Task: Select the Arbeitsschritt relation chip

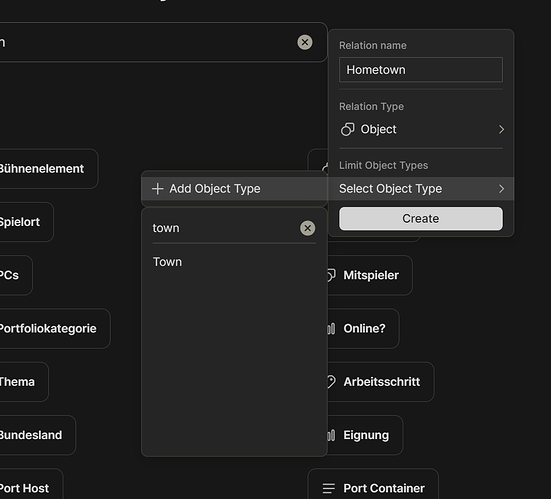Action: [x=381, y=382]
